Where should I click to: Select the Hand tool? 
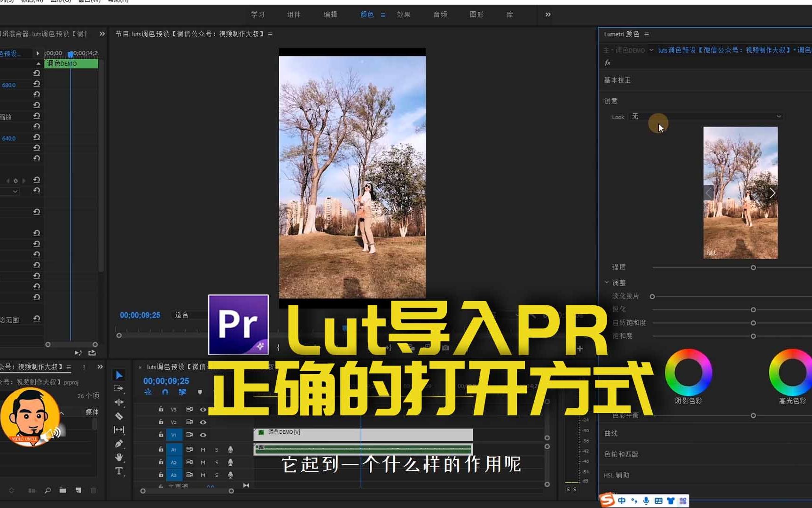119,457
